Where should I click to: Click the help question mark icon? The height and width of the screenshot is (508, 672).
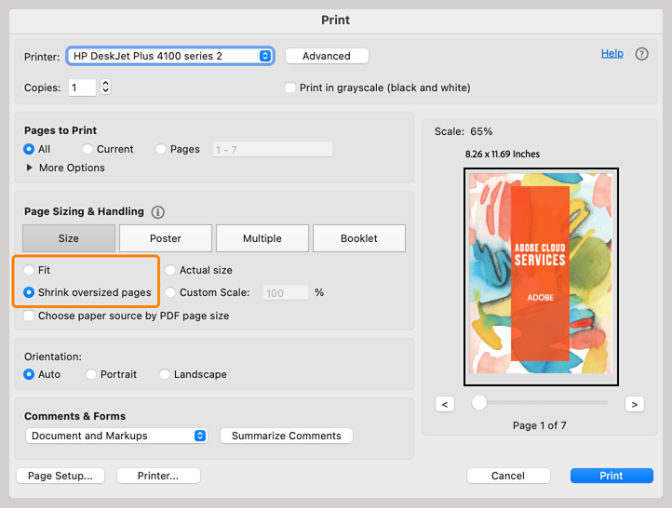click(642, 54)
